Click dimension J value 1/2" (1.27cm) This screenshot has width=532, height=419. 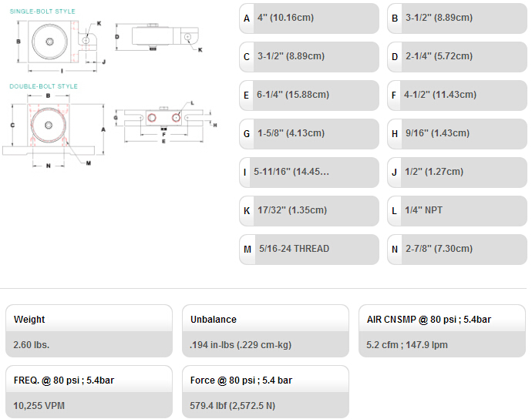click(434, 172)
